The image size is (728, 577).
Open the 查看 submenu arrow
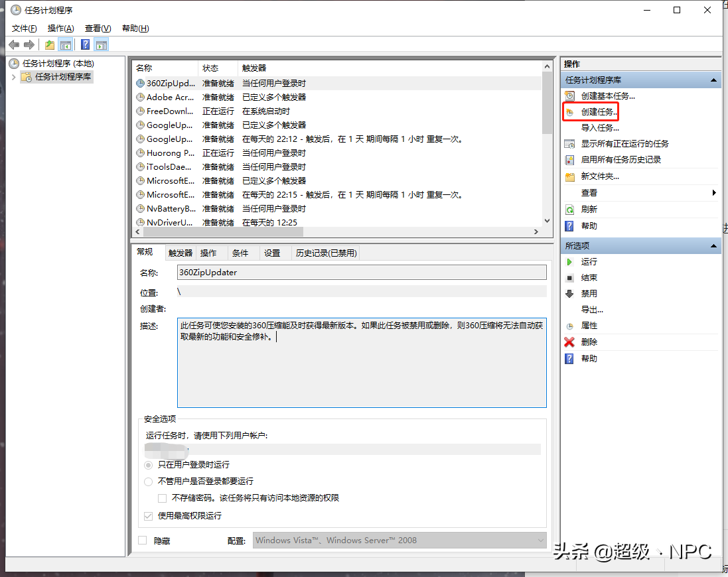click(x=714, y=192)
